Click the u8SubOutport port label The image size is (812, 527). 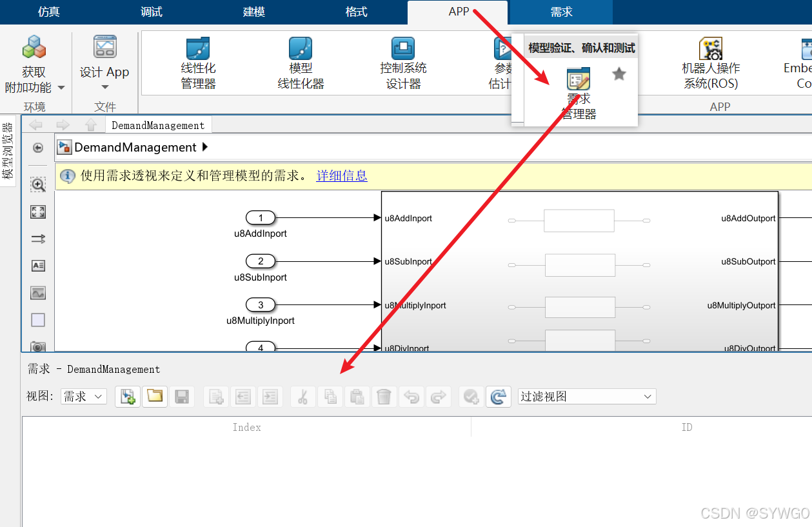(x=748, y=261)
